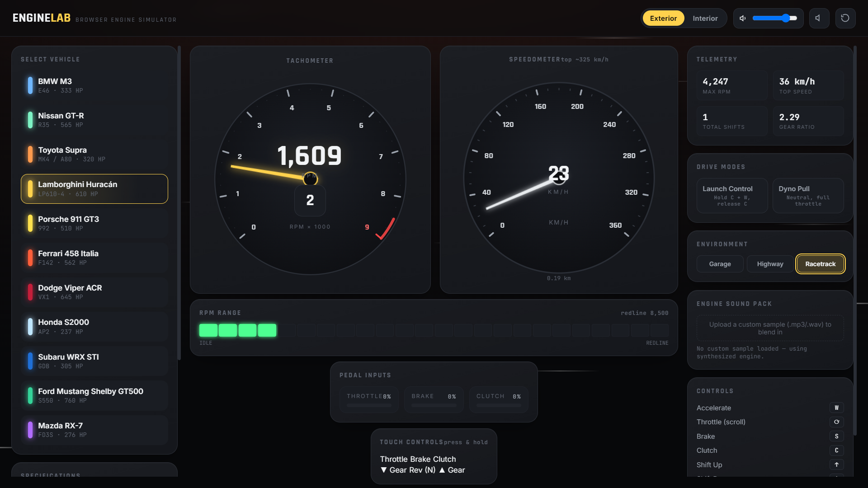The image size is (868, 488).
Task: Click the circular reset icon button
Action: (845, 19)
